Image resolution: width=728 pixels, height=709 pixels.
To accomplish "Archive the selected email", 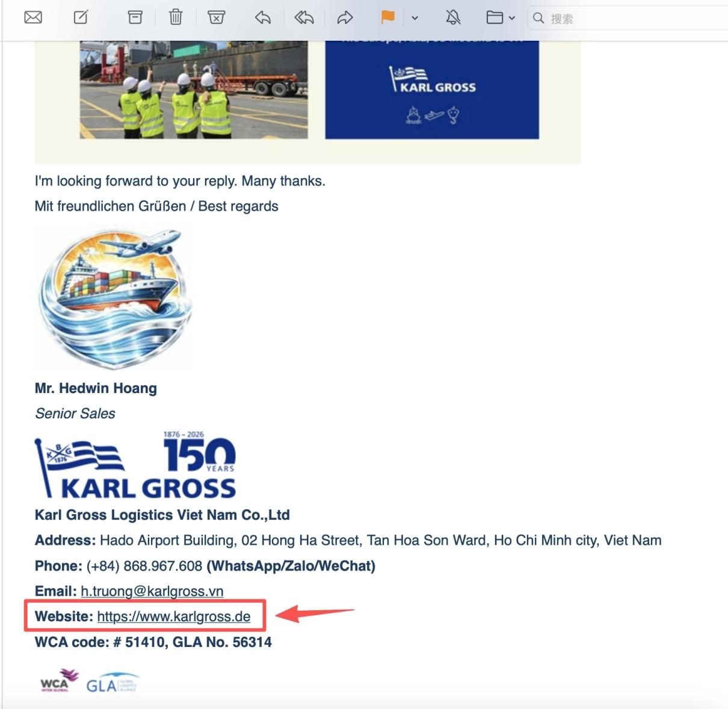I will pyautogui.click(x=135, y=17).
